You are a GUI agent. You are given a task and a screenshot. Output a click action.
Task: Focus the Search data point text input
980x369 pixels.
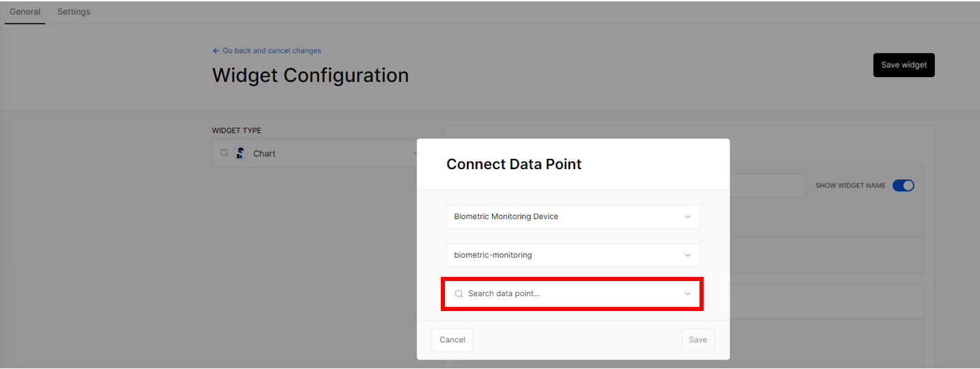[x=573, y=294]
